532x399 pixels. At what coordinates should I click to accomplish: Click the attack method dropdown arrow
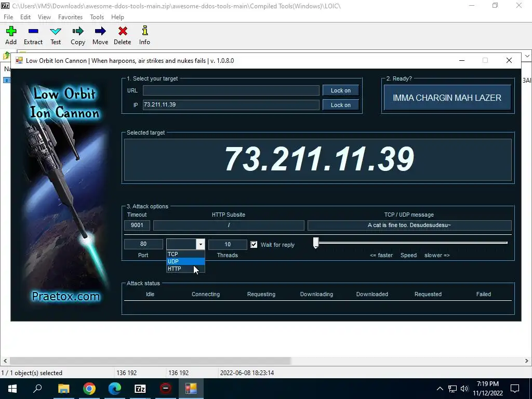click(201, 244)
